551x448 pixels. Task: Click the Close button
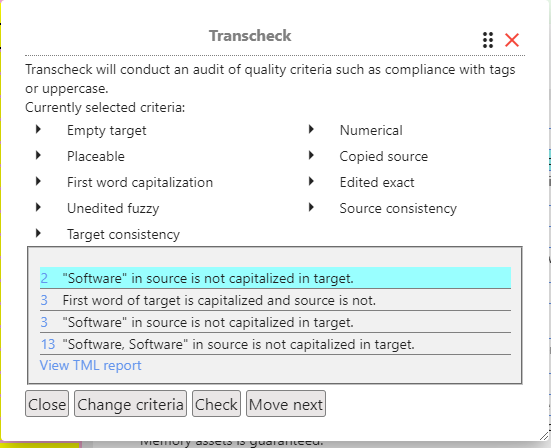47,404
